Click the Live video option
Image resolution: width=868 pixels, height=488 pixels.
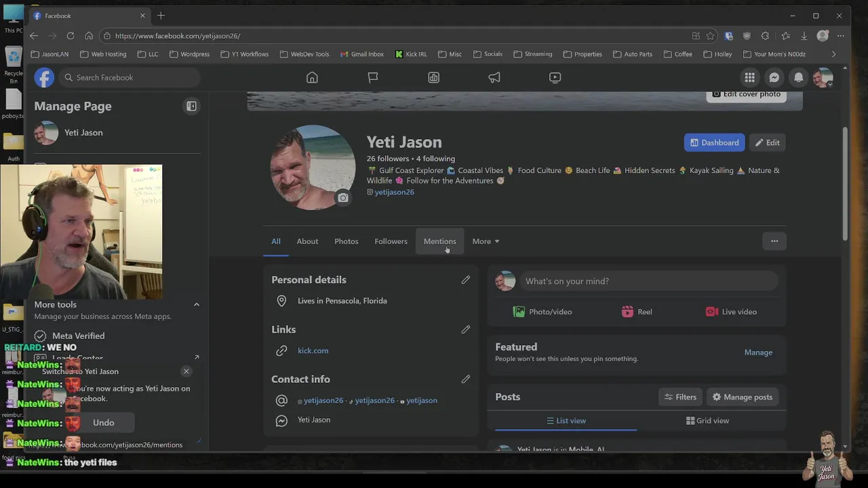[731, 312]
